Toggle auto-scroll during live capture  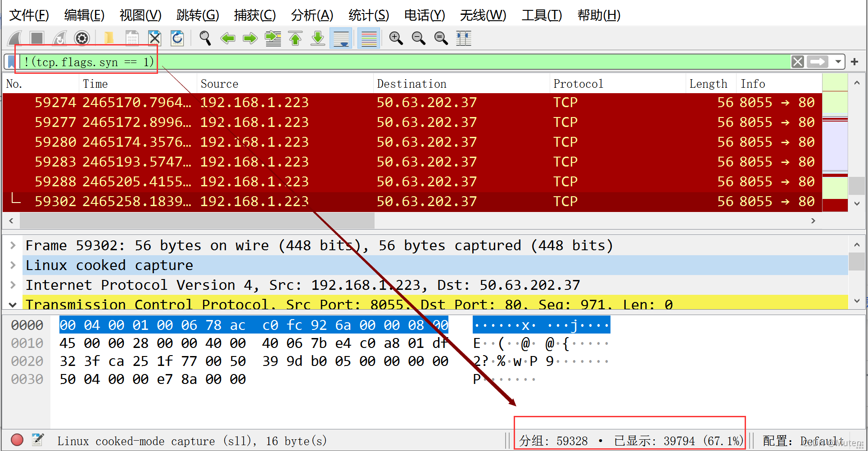coord(341,38)
